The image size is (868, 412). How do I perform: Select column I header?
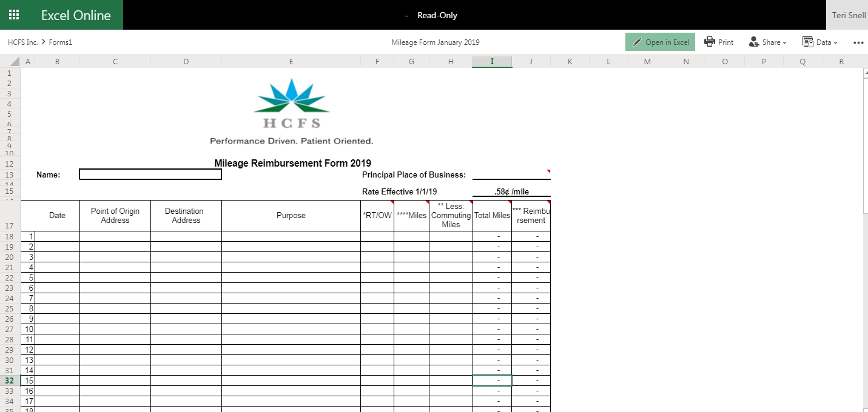click(492, 61)
